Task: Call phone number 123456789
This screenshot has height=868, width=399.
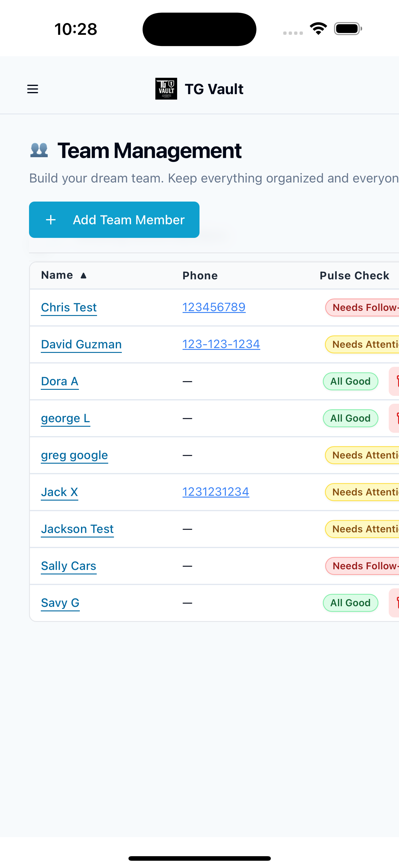Action: coord(214,307)
